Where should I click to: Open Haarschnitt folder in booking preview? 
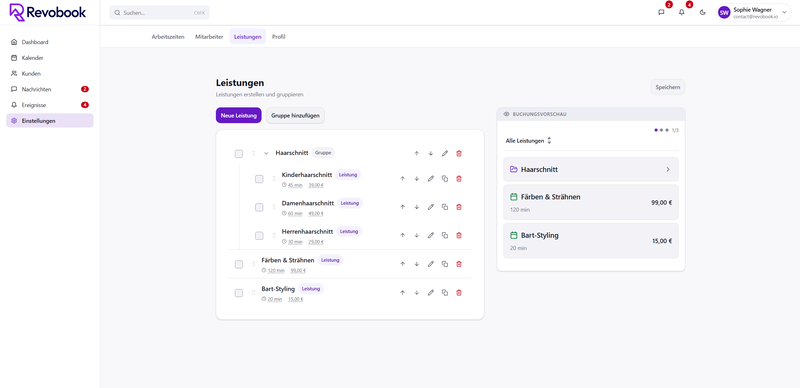pyautogui.click(x=591, y=169)
